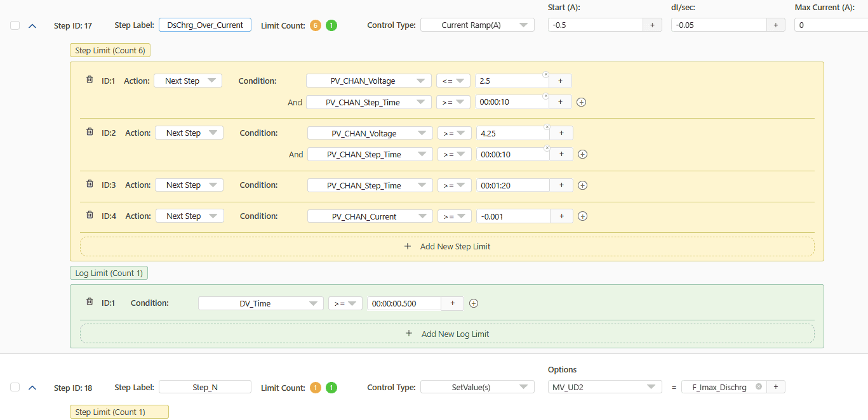The image size is (868, 420).
Task: Click the DsChrg_Over_Current step label field
Action: point(205,25)
